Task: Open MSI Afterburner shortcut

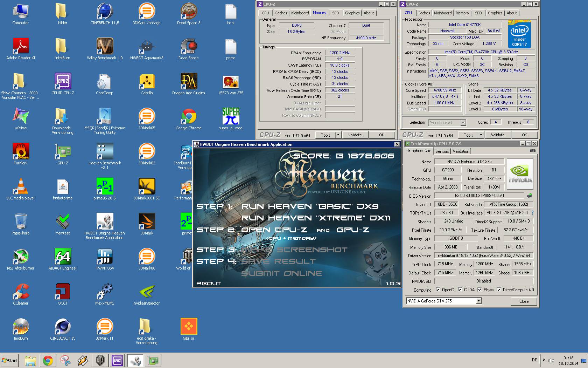Action: pos(21,259)
